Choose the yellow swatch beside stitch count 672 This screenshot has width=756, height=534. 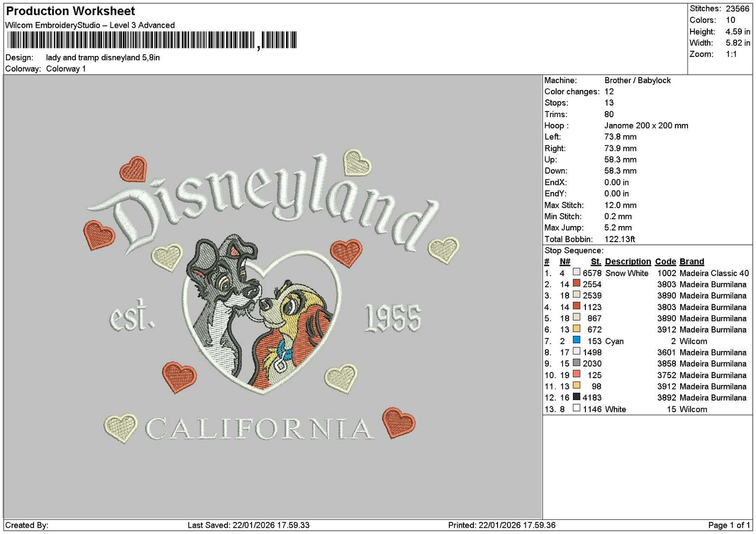coord(577,329)
